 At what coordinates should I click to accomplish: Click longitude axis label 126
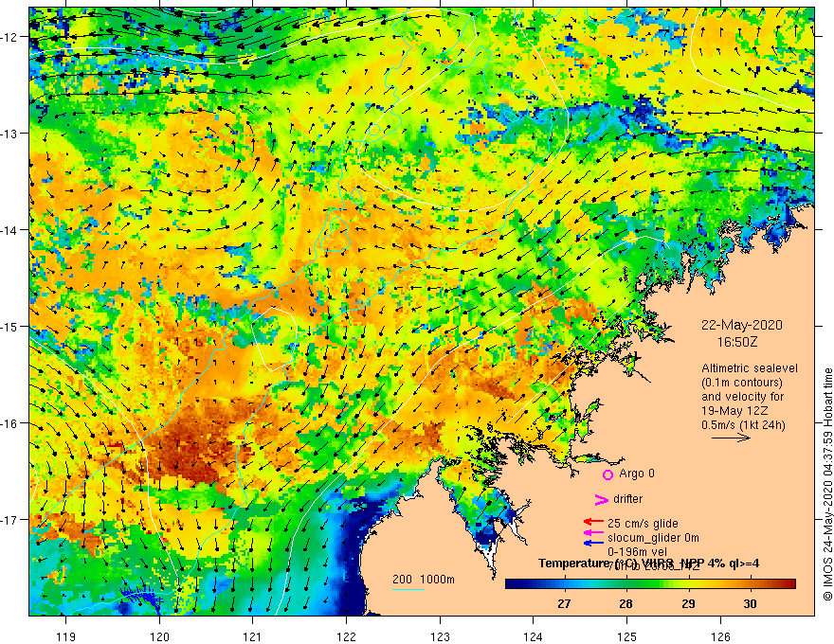tap(720, 636)
